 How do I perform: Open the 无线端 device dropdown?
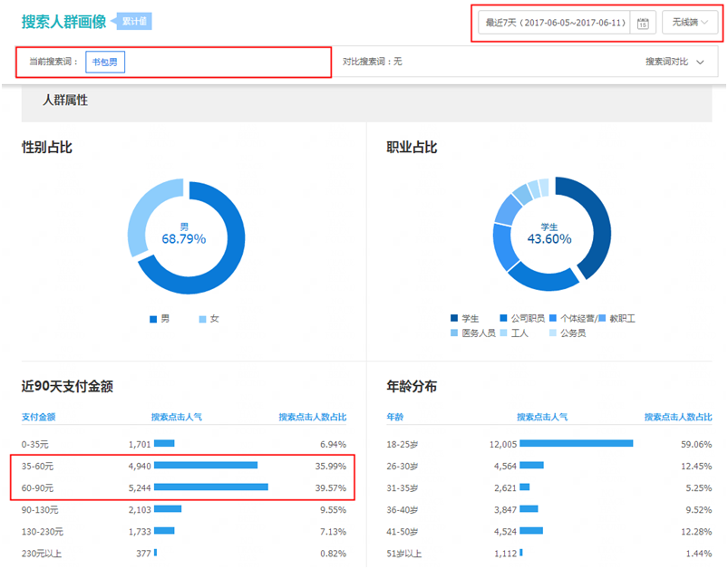pos(690,23)
